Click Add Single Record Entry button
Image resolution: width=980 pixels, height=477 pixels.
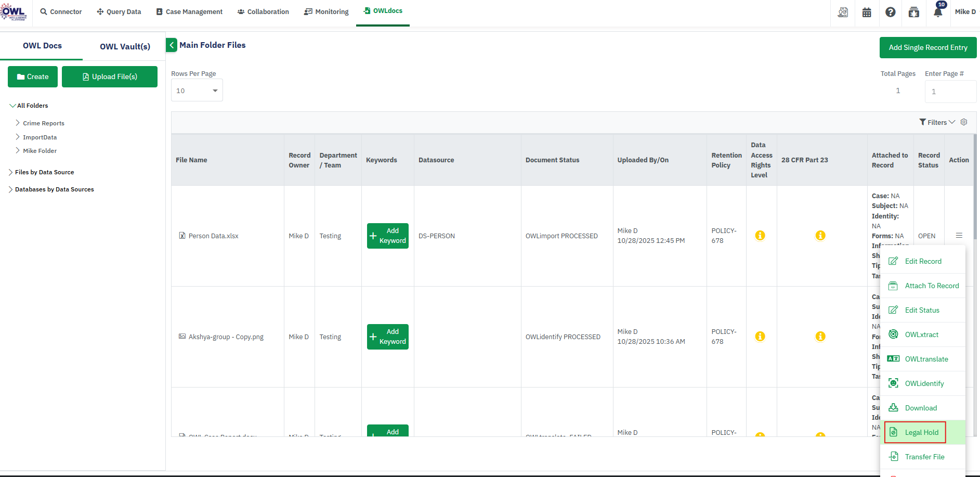[927, 47]
